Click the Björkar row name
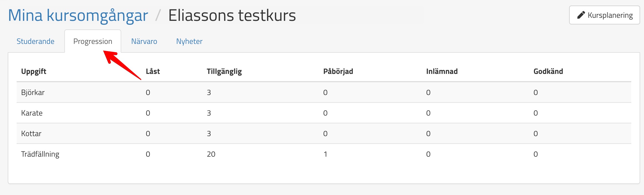This screenshot has width=644, height=195. (33, 92)
